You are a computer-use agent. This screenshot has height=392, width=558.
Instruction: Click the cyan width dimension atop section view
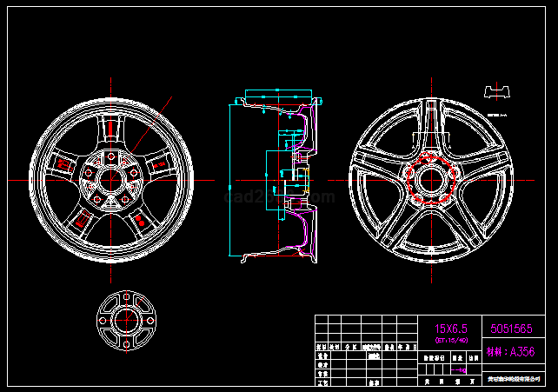click(x=277, y=91)
